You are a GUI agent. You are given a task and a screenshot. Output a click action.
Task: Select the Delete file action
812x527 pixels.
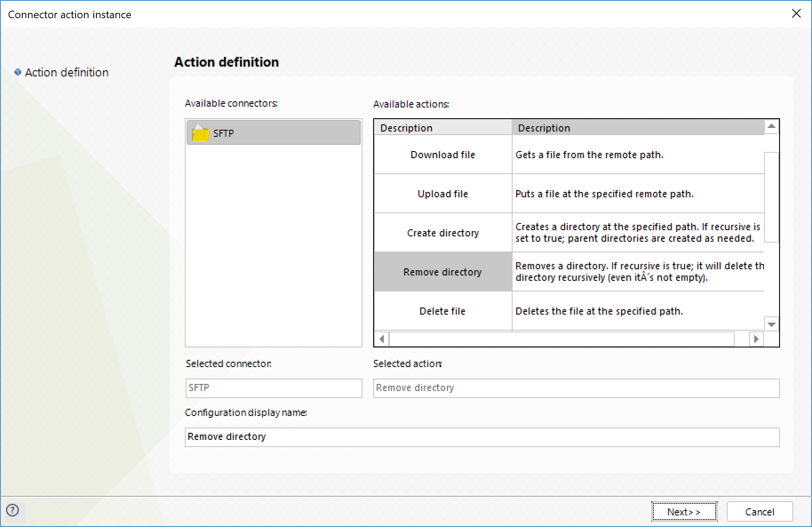click(x=443, y=311)
